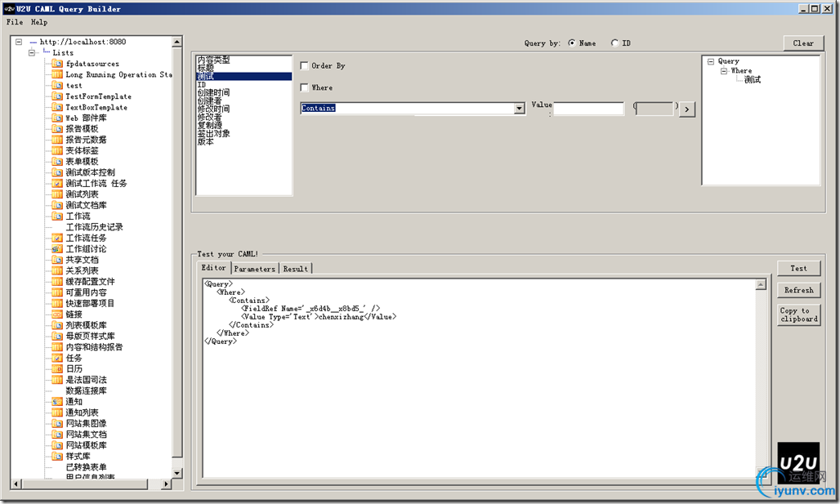The width and height of the screenshot is (840, 504).
Task: Click the 报告模板 library icon
Action: tap(57, 129)
